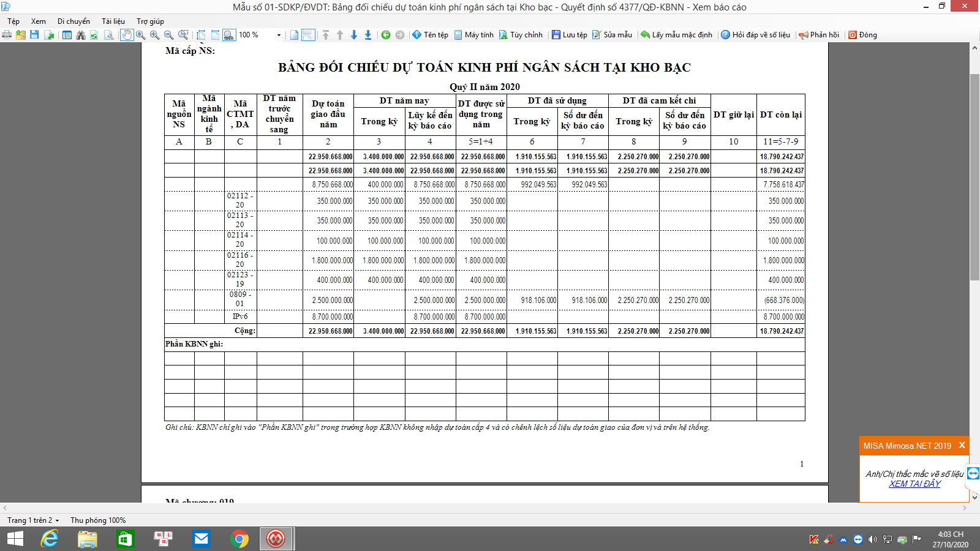The height and width of the screenshot is (551, 980).
Task: Click the Thu phóng 100% status text
Action: pyautogui.click(x=98, y=520)
